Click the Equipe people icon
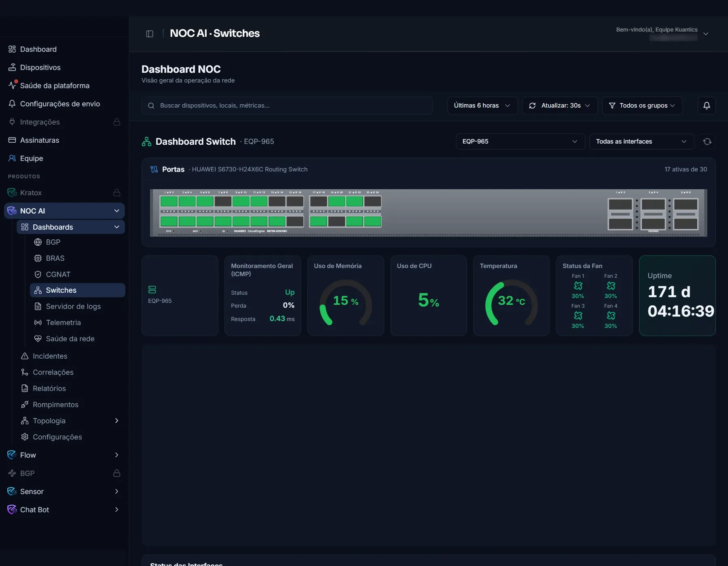Screen dimensions: 728x566 point(12,158)
